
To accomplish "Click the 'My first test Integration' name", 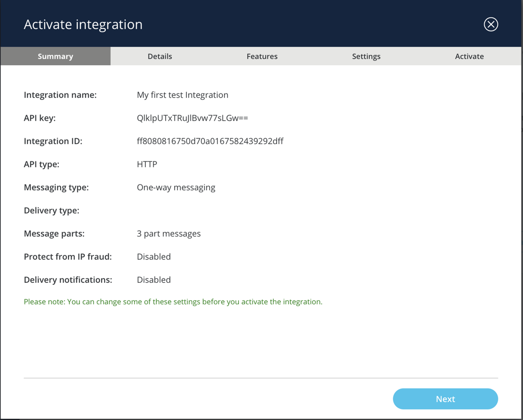I will (183, 95).
